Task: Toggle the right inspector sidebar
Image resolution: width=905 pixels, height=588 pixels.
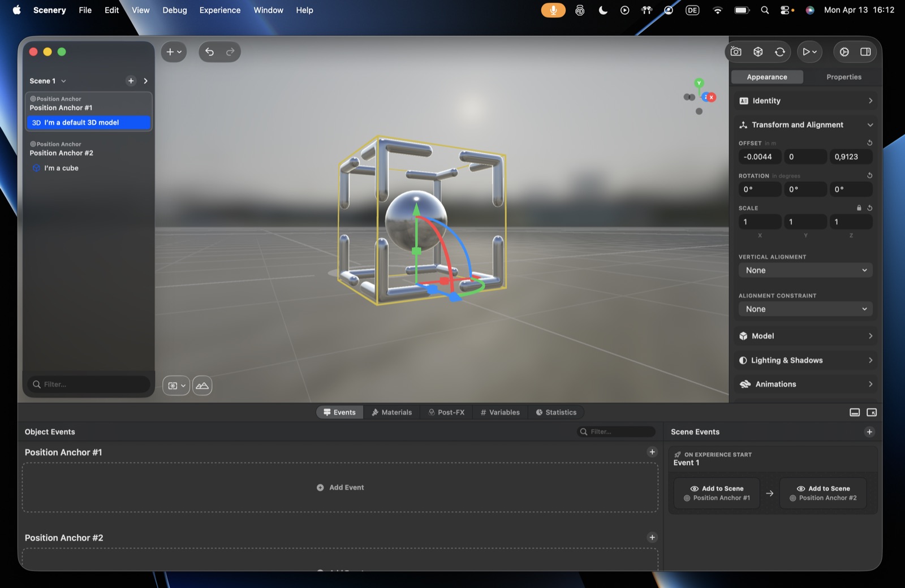Action: (865, 52)
